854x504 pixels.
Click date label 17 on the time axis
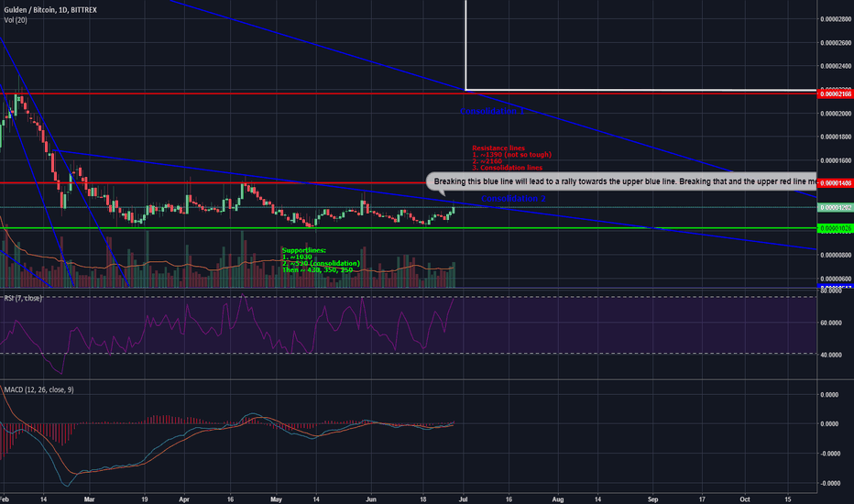[x=702, y=499]
